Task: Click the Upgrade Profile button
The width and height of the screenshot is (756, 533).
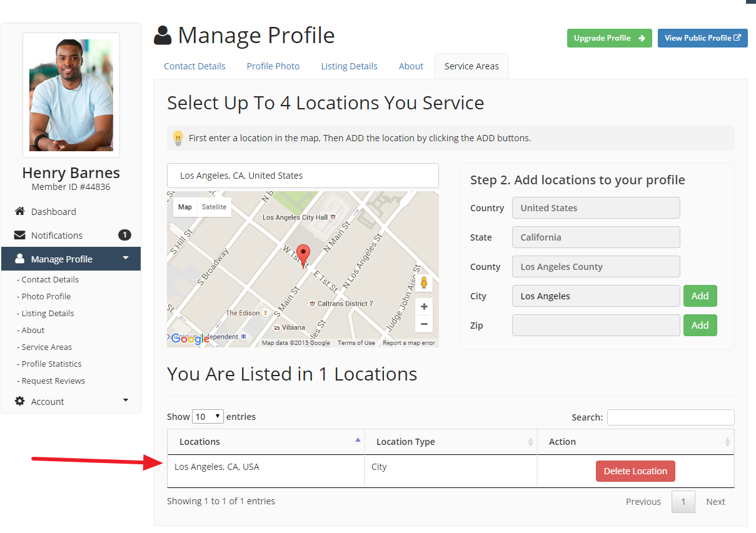Action: 608,38
